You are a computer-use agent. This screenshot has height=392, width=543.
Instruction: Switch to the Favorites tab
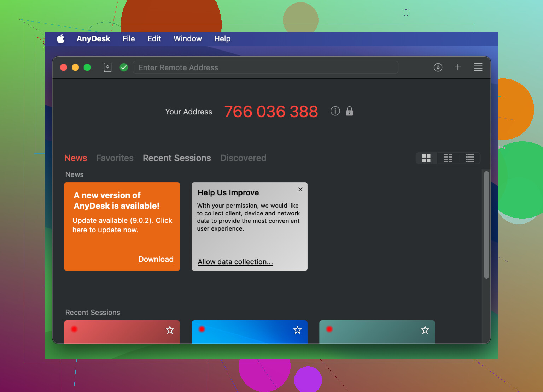click(x=115, y=158)
